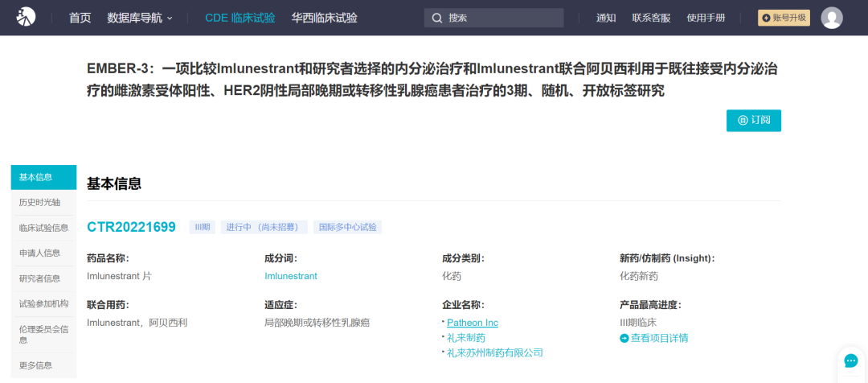Click the 查看项目详情 link
The image size is (868, 383).
(x=659, y=338)
